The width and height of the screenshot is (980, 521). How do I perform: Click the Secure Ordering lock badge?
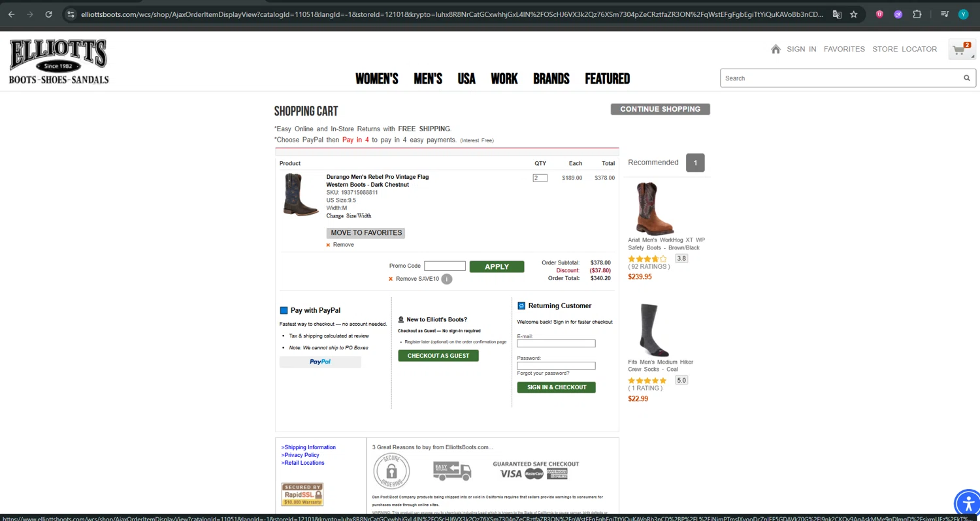coord(391,471)
